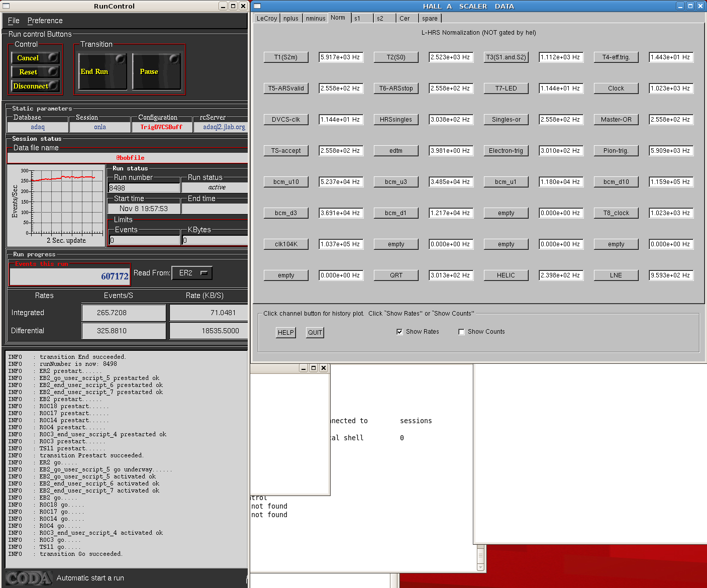Click the T6-ARSstop channel button
707x588 pixels.
click(x=396, y=88)
